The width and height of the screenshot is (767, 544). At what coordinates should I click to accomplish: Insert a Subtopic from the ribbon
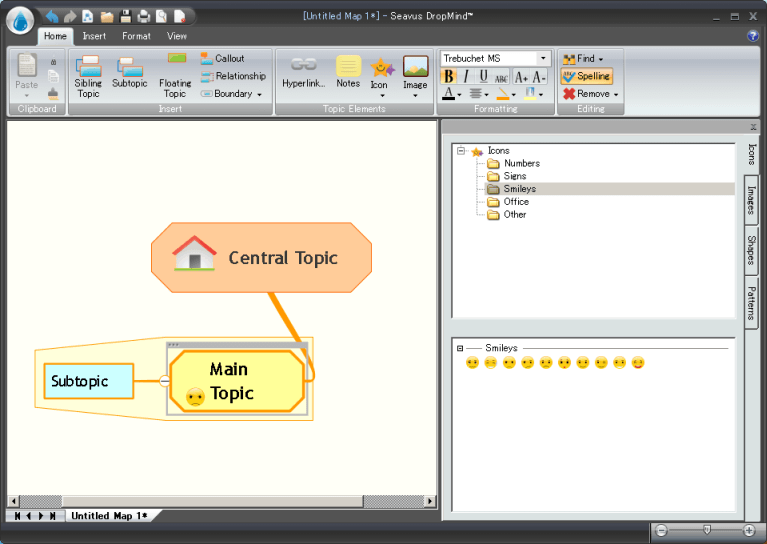pos(129,68)
